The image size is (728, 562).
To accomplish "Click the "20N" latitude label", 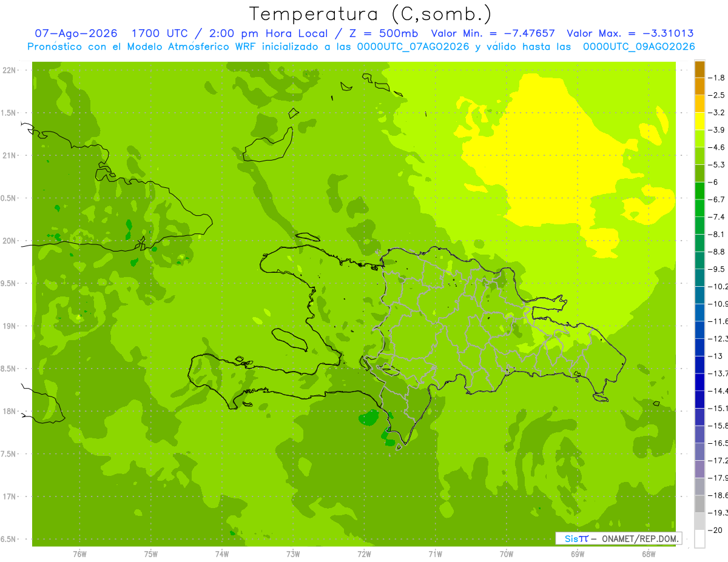I will pyautogui.click(x=9, y=241).
